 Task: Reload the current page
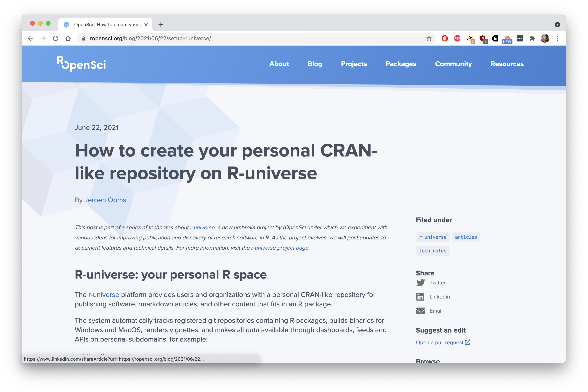56,38
